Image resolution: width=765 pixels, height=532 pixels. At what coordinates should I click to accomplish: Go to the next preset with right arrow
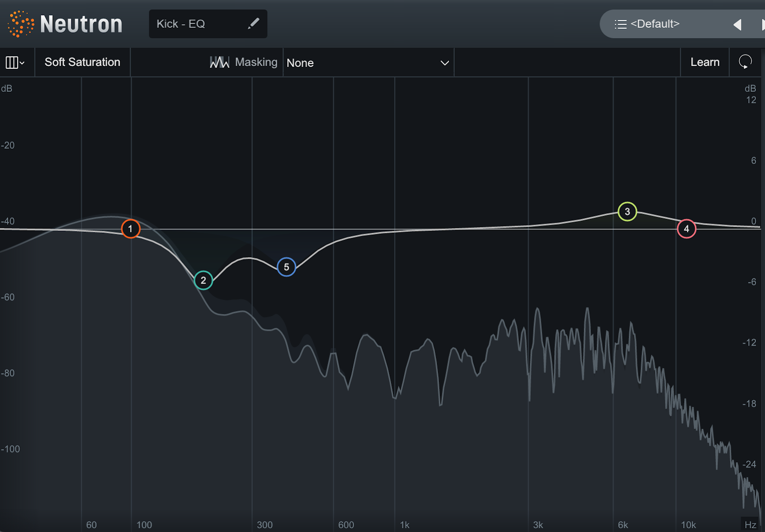(x=762, y=24)
